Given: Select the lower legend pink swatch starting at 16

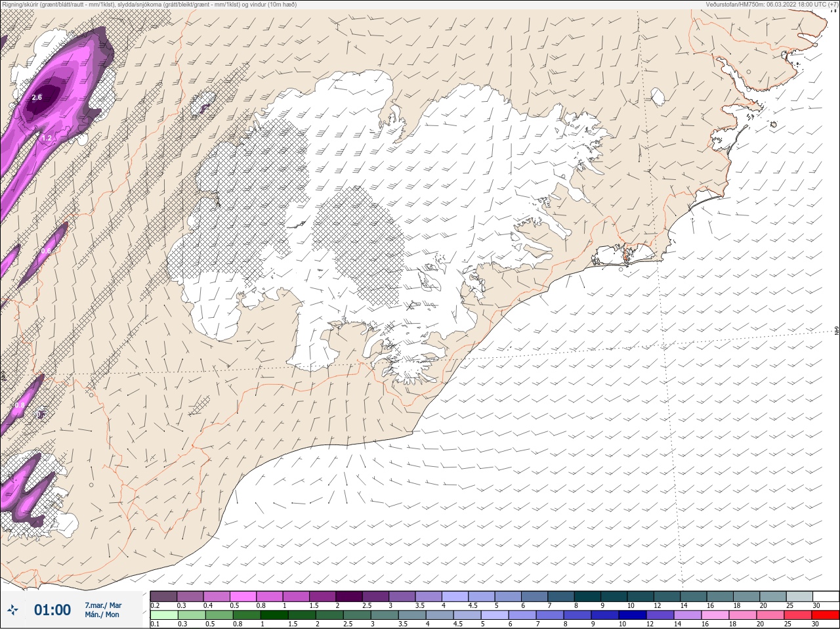Looking at the screenshot, I should 715,615.
